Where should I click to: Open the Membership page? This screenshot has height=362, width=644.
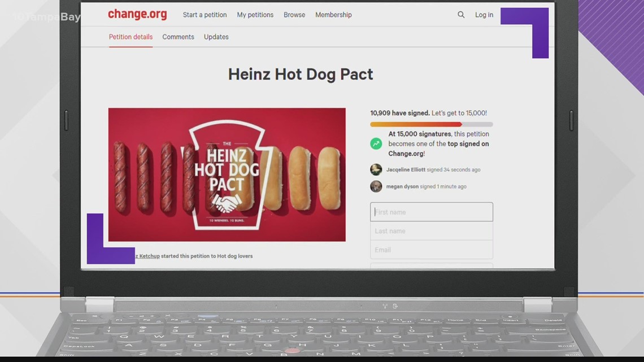coord(333,15)
